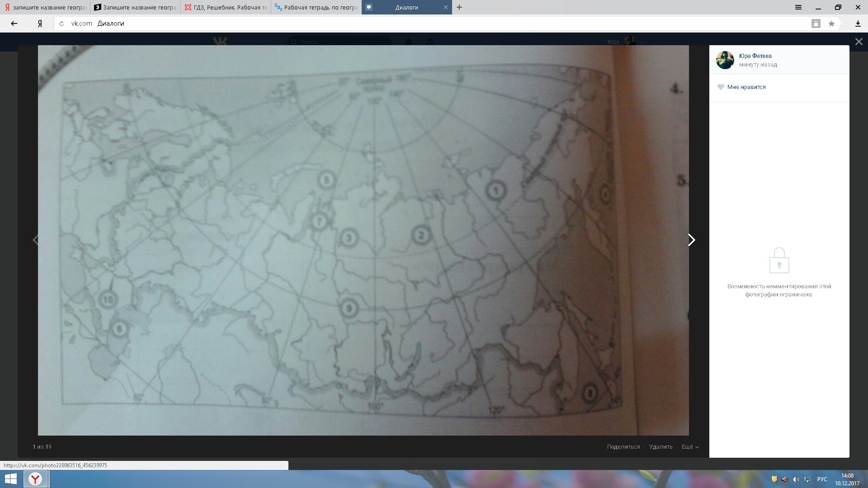Image resolution: width=868 pixels, height=488 pixels.
Task: Bookmark page with the address bar star icon
Action: click(x=831, y=23)
